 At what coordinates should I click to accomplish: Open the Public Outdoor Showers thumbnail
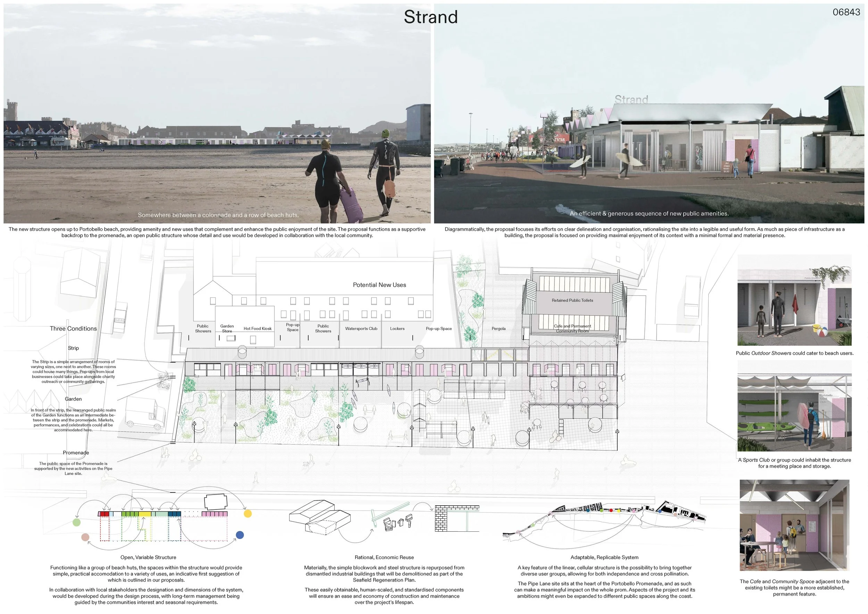[x=794, y=300]
